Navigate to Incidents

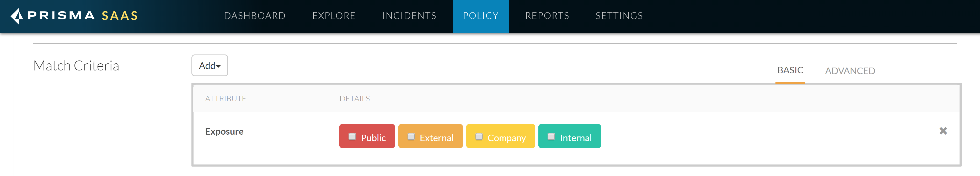409,16
